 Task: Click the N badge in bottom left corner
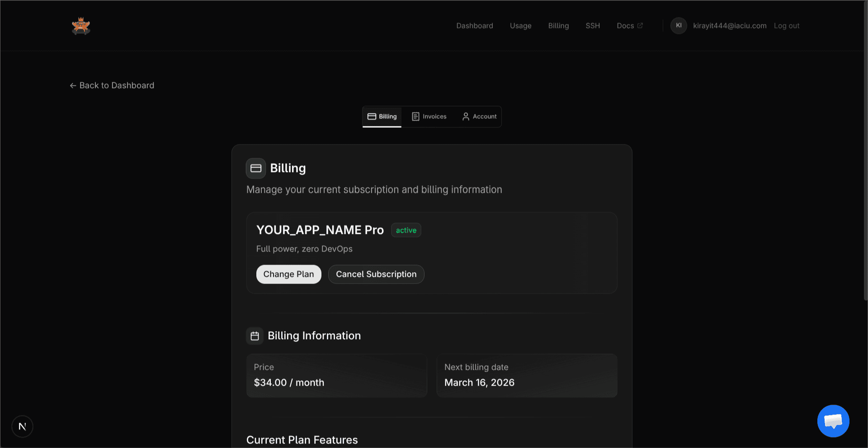coord(22,426)
